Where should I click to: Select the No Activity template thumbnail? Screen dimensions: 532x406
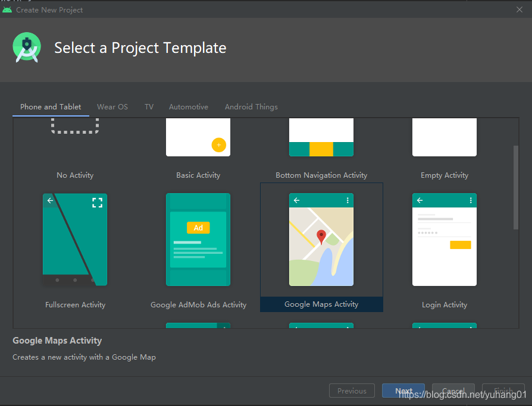[x=75, y=126]
